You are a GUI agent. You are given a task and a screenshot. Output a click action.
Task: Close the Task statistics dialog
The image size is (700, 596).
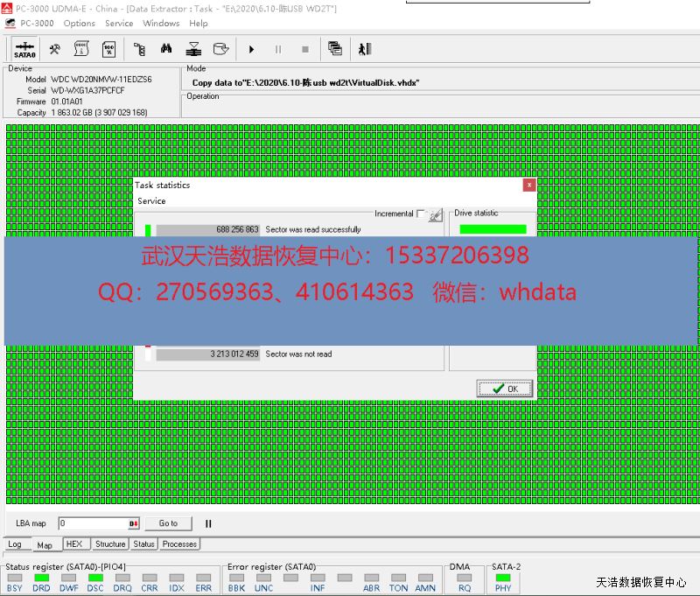(528, 186)
